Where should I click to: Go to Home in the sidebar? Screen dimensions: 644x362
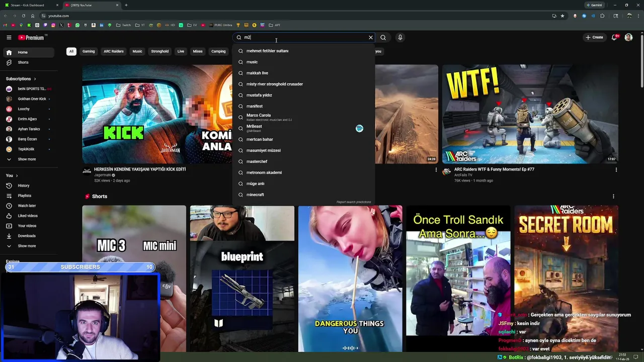(x=29, y=52)
